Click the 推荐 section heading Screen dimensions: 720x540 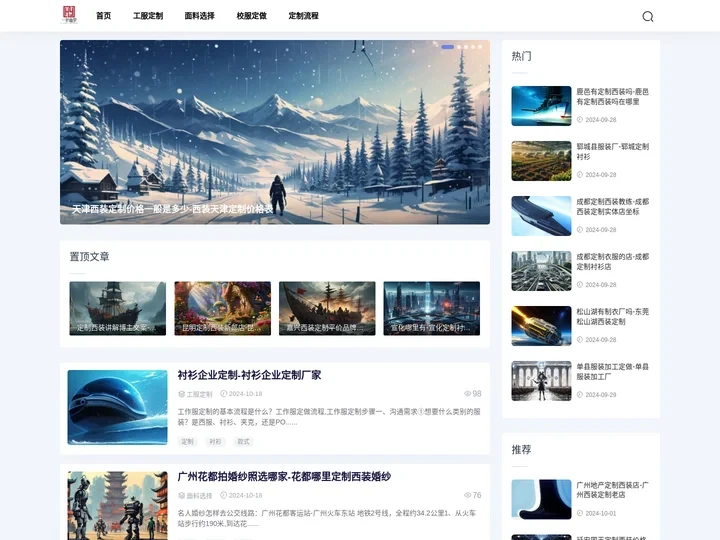521,450
